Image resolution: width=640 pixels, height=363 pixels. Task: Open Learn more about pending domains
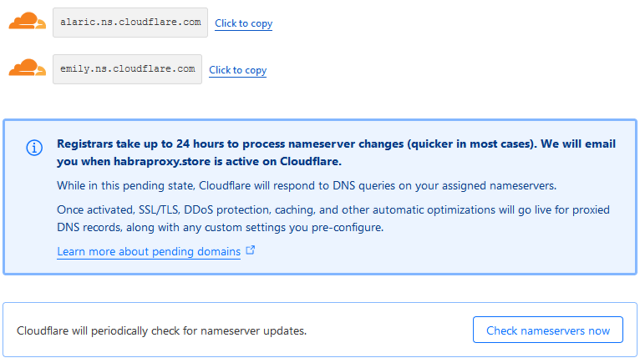149,252
